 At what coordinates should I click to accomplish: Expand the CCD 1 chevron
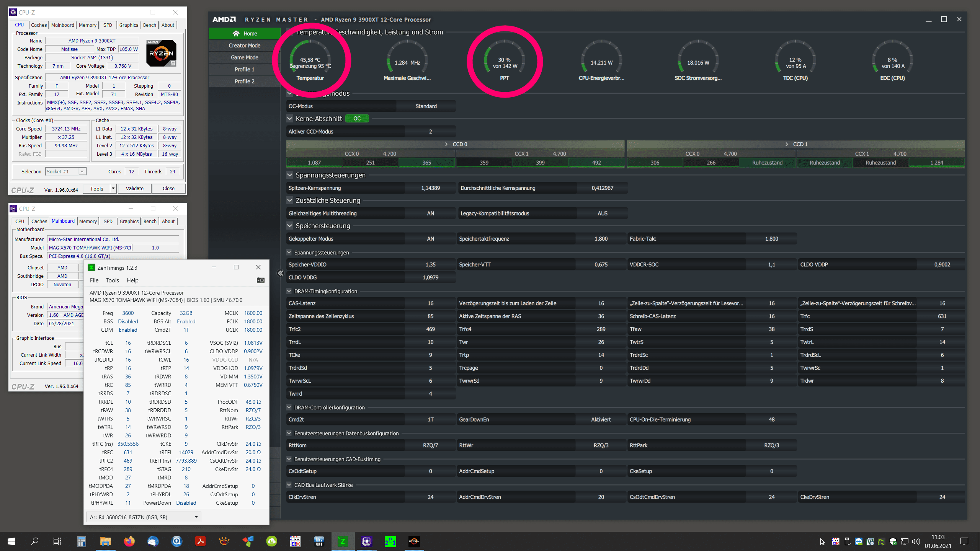787,144
